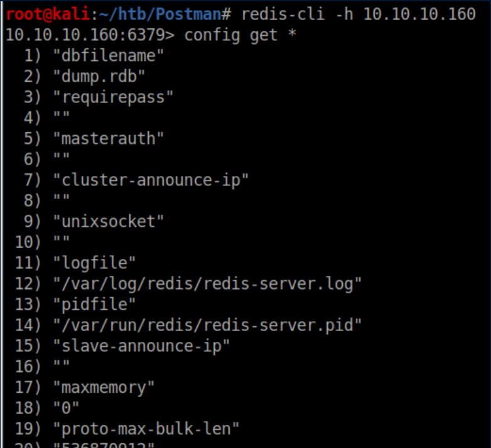Click the 10.10.10.160:6379 redis prompt

(88, 35)
